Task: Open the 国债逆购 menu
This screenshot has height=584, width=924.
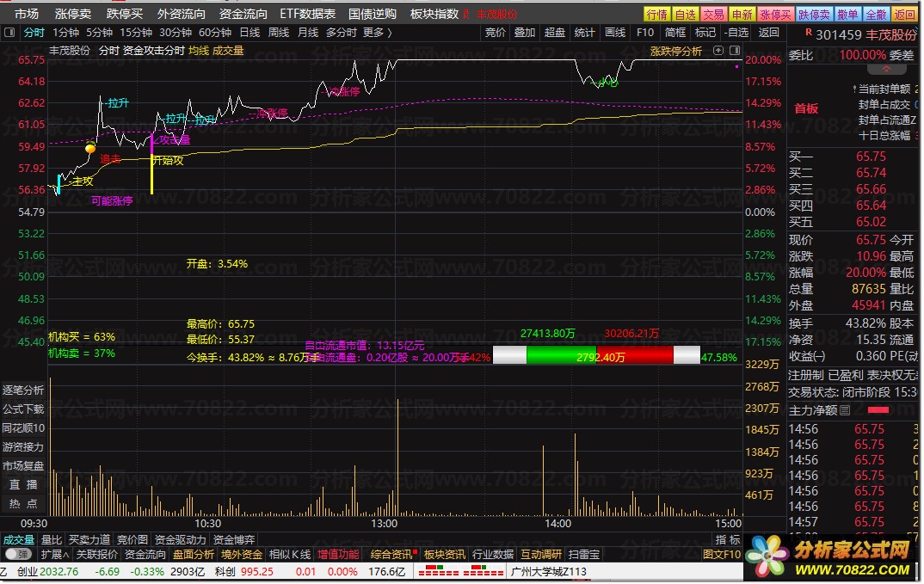Action: [x=373, y=14]
